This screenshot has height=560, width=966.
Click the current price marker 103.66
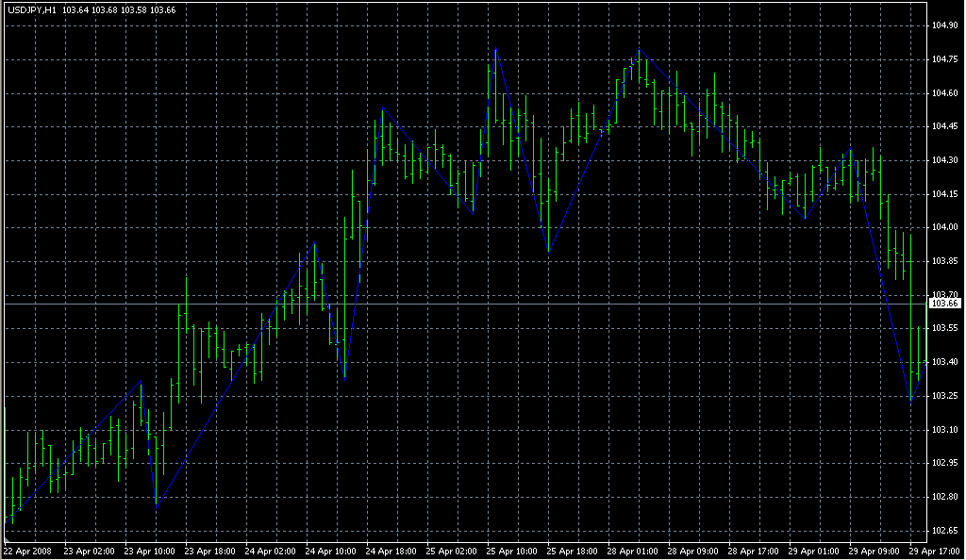944,304
